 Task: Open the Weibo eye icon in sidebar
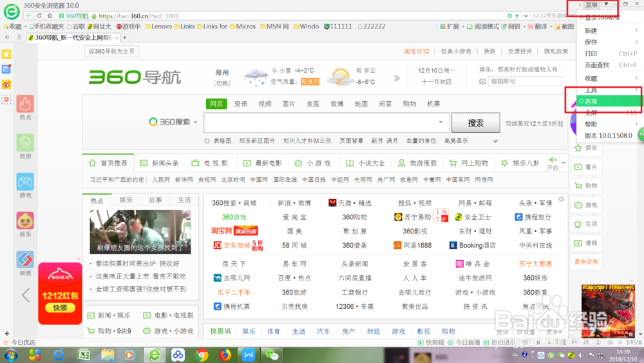tap(6, 84)
